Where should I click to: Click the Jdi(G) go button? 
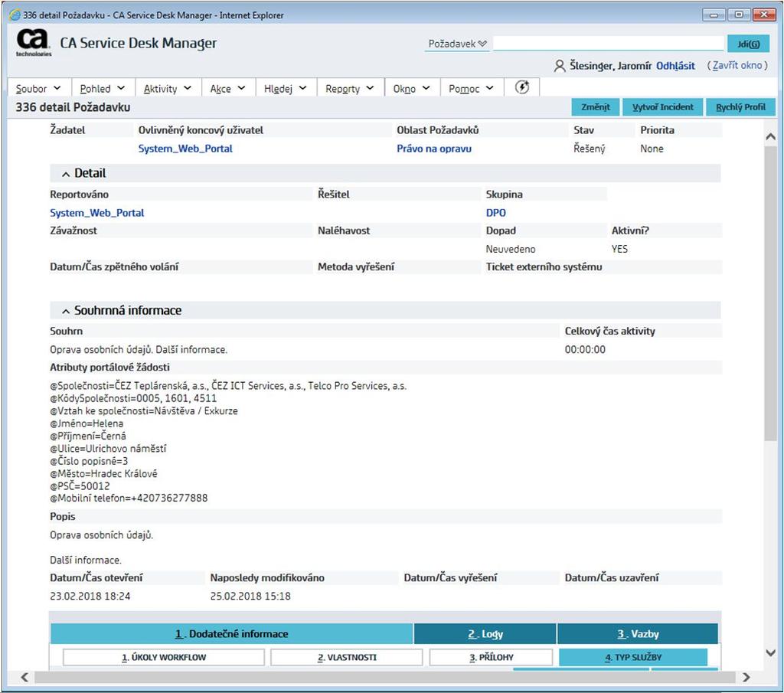748,44
